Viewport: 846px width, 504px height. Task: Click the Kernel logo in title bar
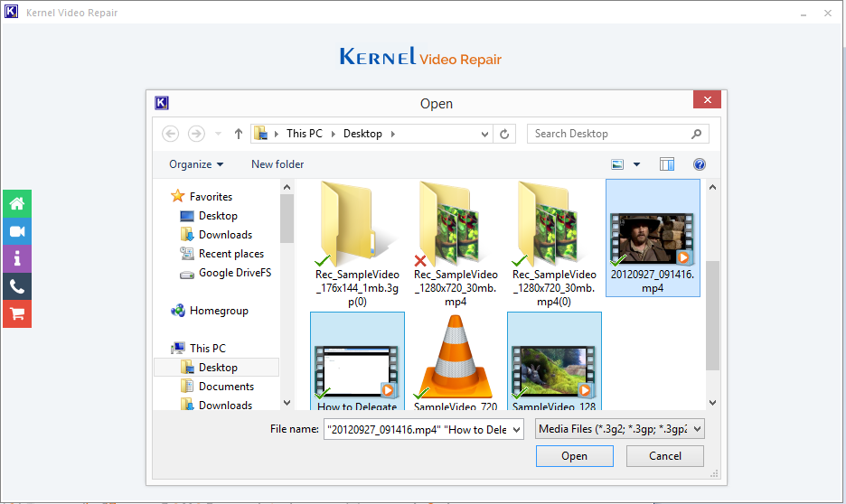coord(11,12)
